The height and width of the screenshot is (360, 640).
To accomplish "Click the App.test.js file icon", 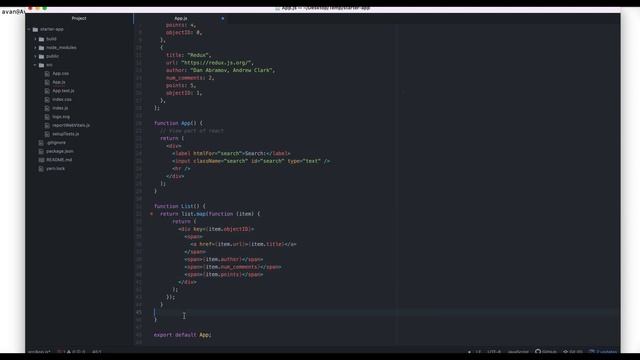I will pos(47,91).
